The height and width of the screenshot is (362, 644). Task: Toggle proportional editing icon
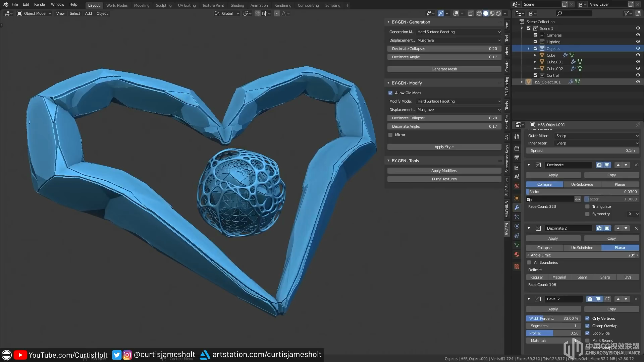tap(277, 13)
